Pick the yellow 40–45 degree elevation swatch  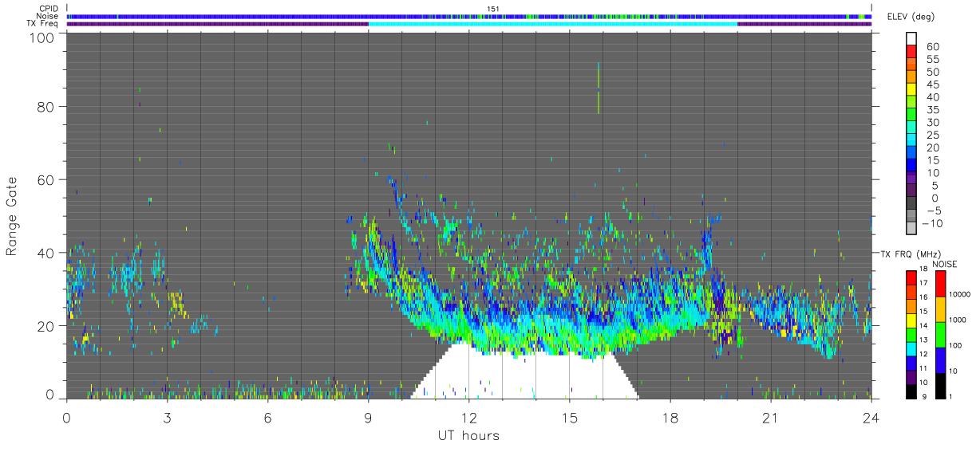pos(911,90)
